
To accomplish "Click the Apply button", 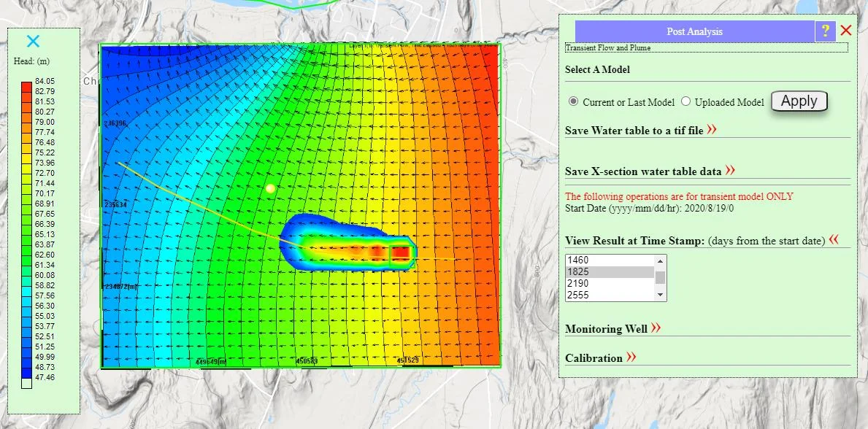I will click(x=799, y=101).
